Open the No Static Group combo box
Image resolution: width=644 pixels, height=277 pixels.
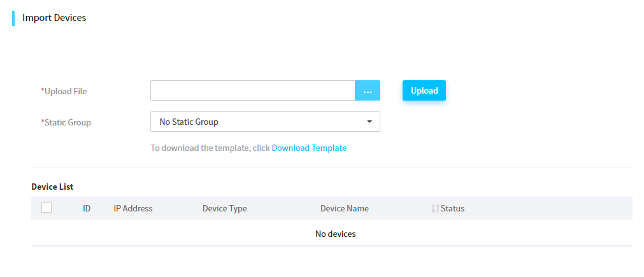[266, 122]
